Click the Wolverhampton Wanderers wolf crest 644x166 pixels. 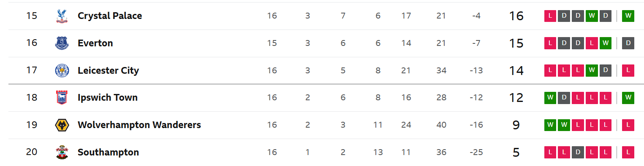pyautogui.click(x=62, y=125)
